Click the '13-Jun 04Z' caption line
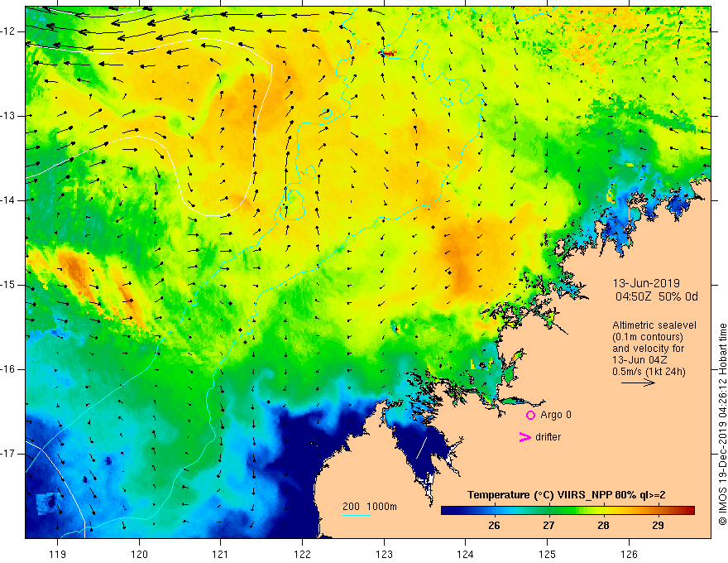The width and height of the screenshot is (728, 563). pos(639,360)
